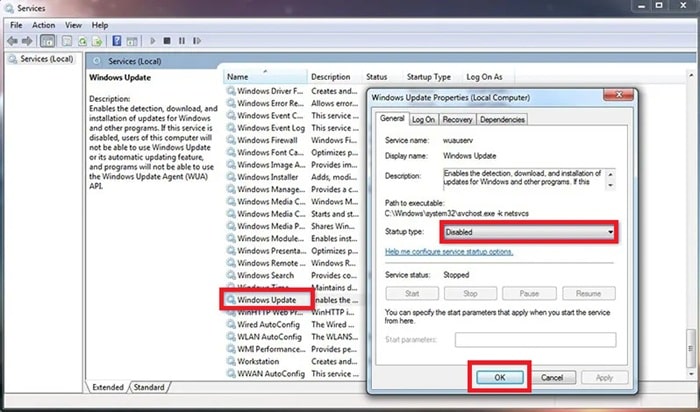Sort by the Description column header
This screenshot has height=412, width=700.
pyautogui.click(x=334, y=77)
